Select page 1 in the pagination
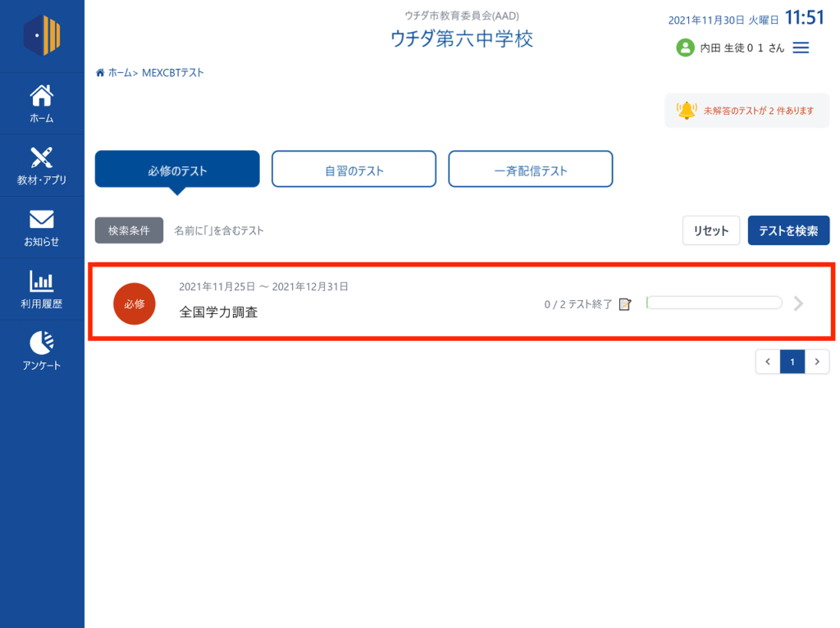This screenshot has width=840, height=628. click(792, 362)
